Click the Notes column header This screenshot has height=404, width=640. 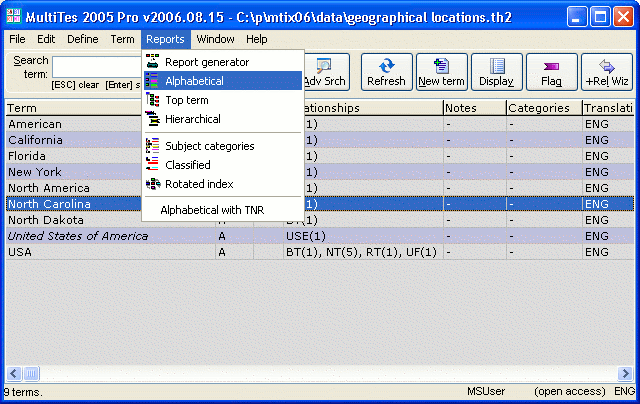pos(474,108)
